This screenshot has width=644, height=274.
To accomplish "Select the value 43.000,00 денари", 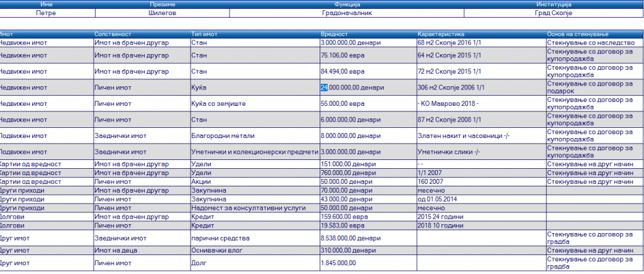I will 369,199.
